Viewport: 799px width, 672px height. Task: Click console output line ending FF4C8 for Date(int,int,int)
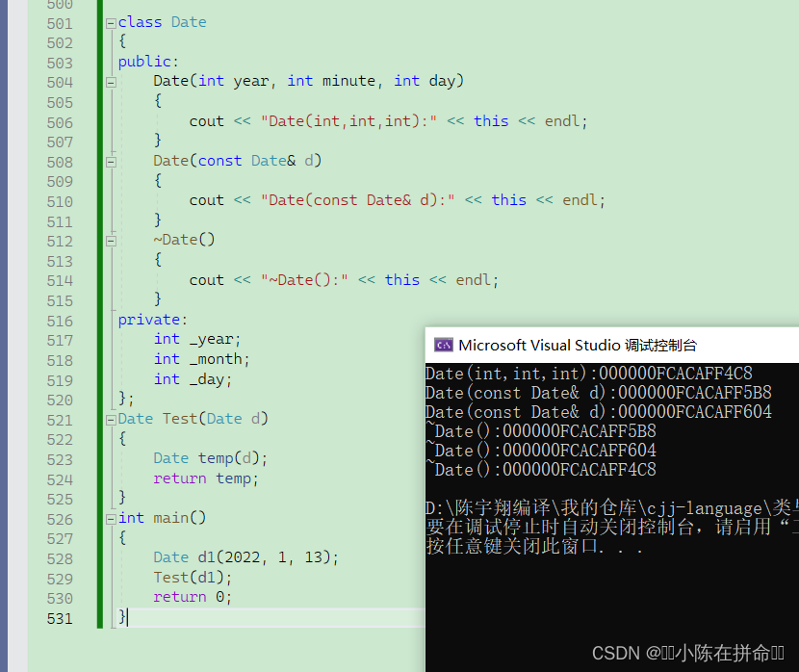(588, 374)
